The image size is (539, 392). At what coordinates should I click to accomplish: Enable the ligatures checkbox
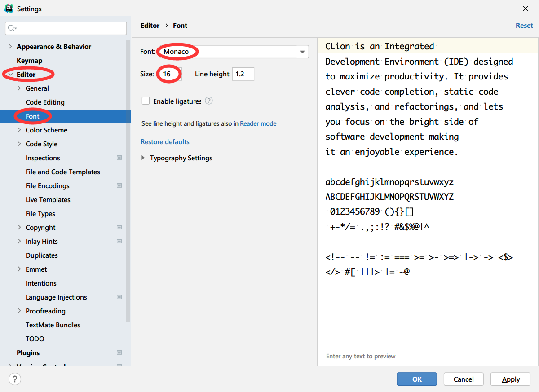click(x=146, y=101)
